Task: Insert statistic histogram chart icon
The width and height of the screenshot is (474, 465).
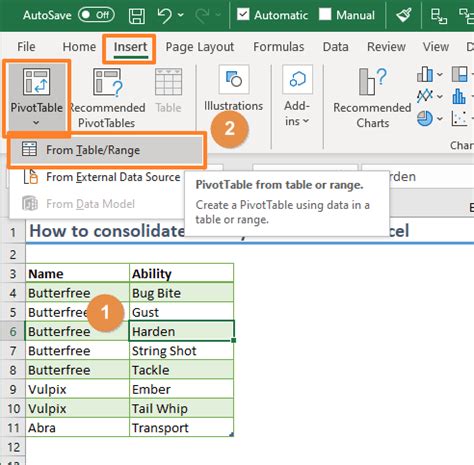Action: pos(459,96)
